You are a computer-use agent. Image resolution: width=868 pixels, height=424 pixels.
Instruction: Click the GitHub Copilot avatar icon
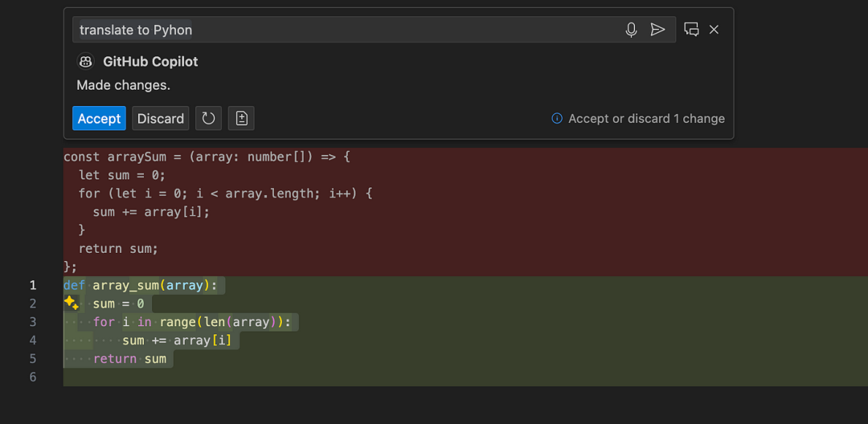(x=86, y=62)
